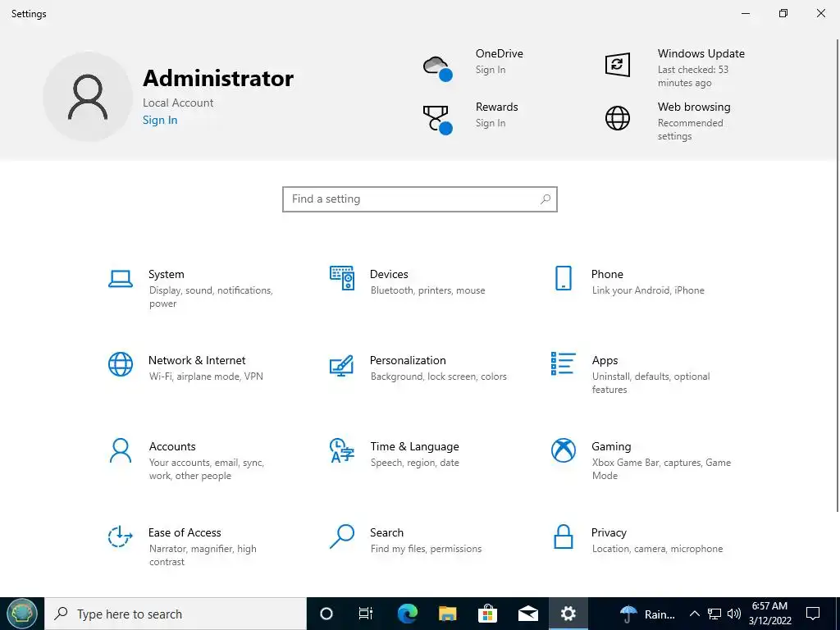This screenshot has width=840, height=630.
Task: Open Time & Language icon
Action: tap(342, 450)
